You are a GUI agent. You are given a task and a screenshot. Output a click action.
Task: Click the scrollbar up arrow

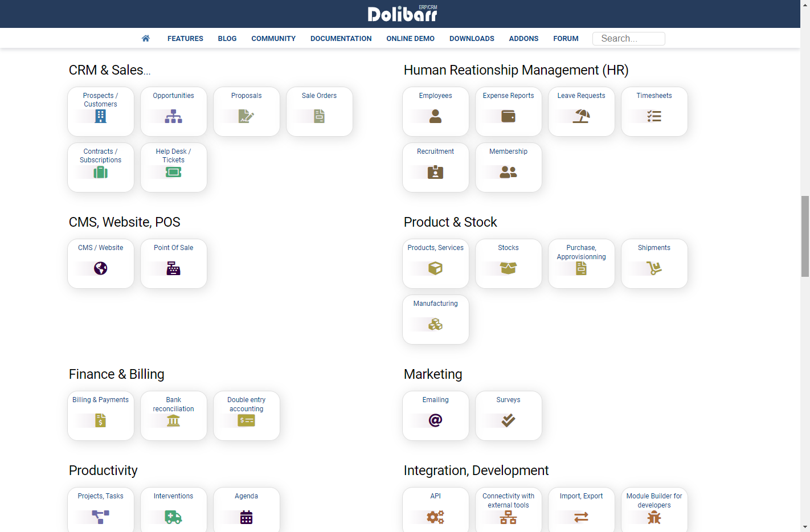coord(805,5)
